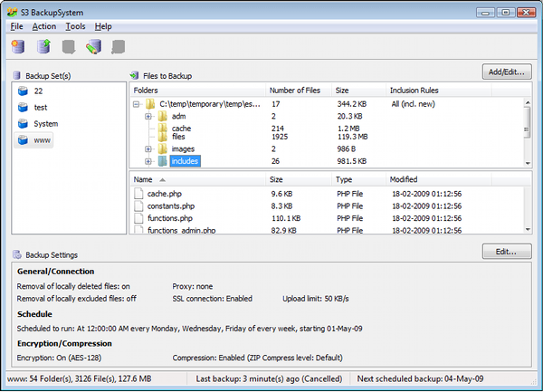Select the functions.php file name
The width and height of the screenshot is (543, 392).
pos(170,218)
